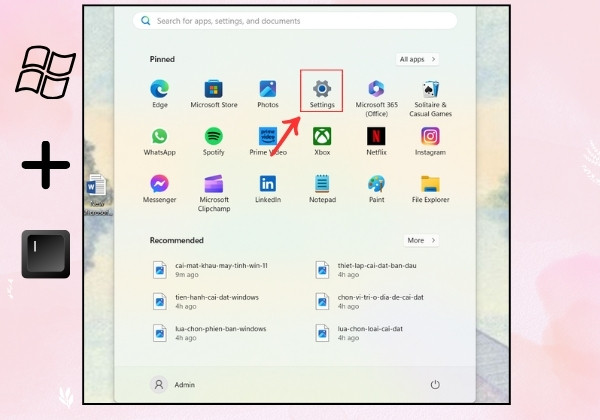Launch Netflix pinned app

pyautogui.click(x=377, y=141)
